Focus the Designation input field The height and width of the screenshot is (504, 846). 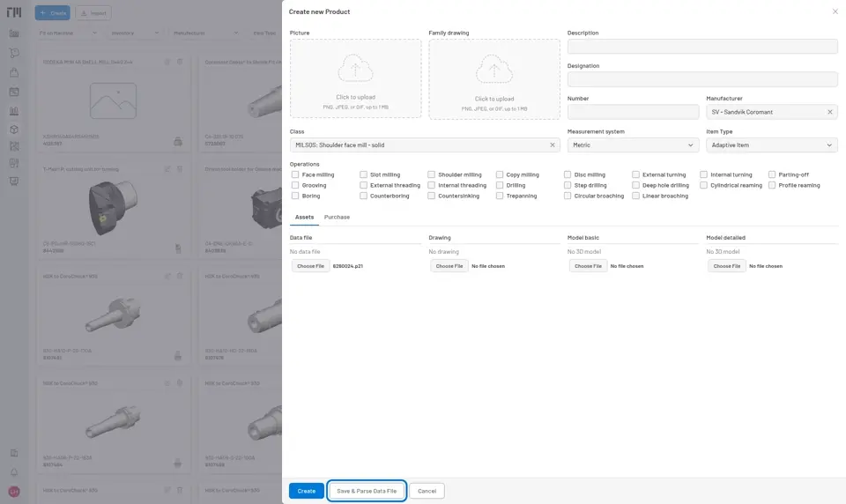point(702,79)
